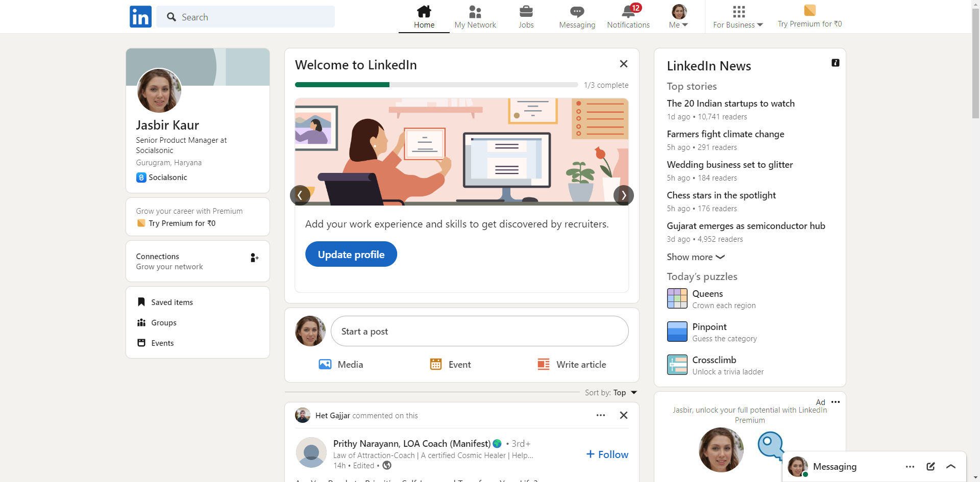Click the LinkedIn News info icon
The height and width of the screenshot is (482, 980).
click(x=836, y=63)
